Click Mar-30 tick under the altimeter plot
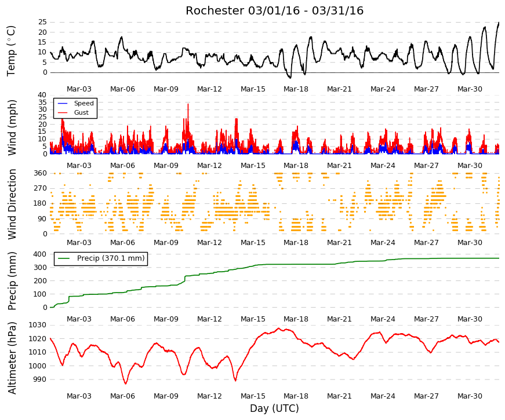 click(x=470, y=396)
